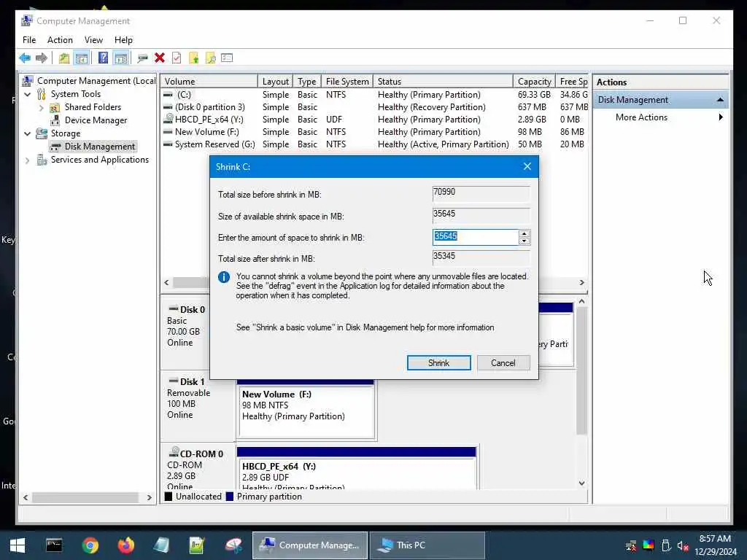The image size is (747, 560).
Task: Click the blue Back arrow in toolbar
Action: 25,58
